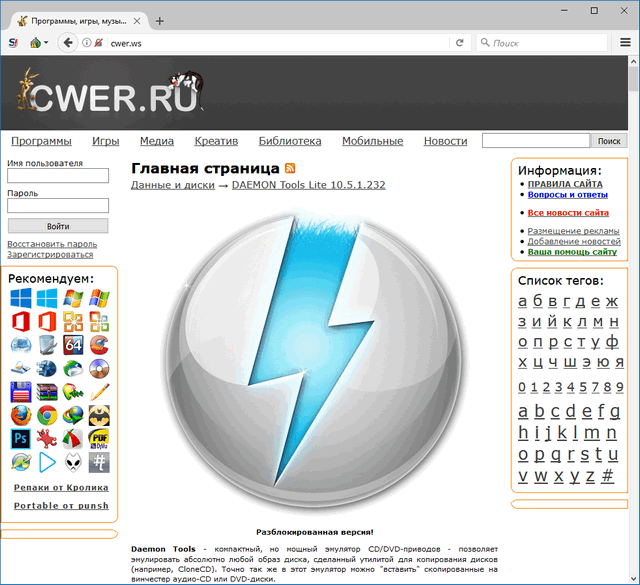Open the Firefox hamburger menu

click(x=623, y=43)
